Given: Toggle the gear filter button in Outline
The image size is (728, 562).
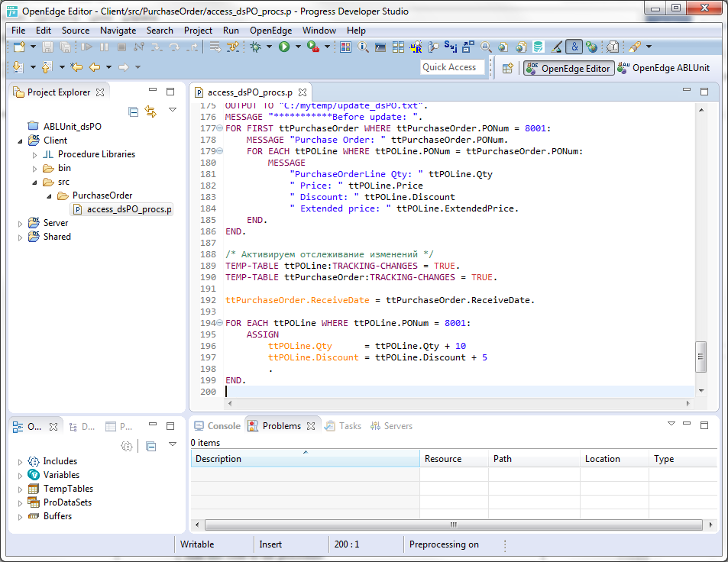Looking at the screenshot, I should (127, 447).
